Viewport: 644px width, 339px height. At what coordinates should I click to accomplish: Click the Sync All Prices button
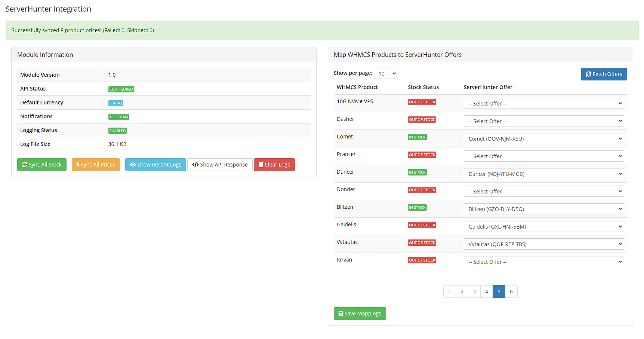(x=96, y=165)
